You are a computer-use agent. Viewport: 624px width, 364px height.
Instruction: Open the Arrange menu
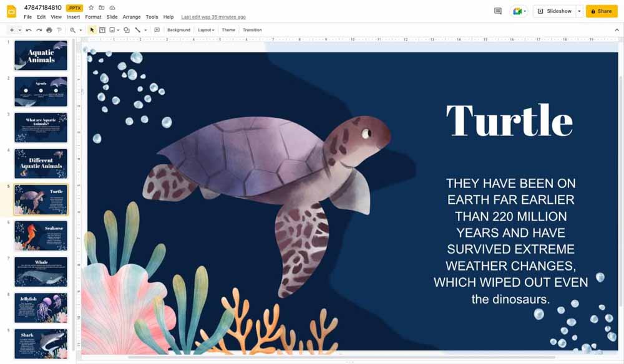click(132, 17)
